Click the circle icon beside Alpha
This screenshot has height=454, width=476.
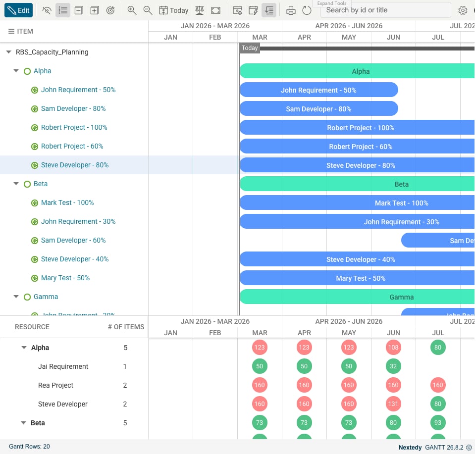point(27,71)
